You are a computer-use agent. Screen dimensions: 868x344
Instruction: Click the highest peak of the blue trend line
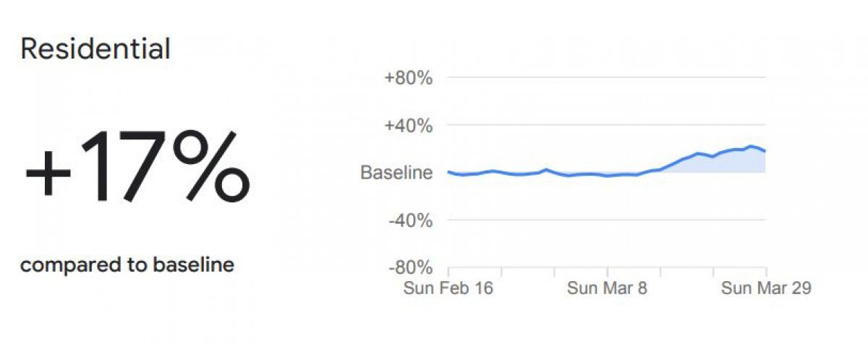pyautogui.click(x=752, y=146)
